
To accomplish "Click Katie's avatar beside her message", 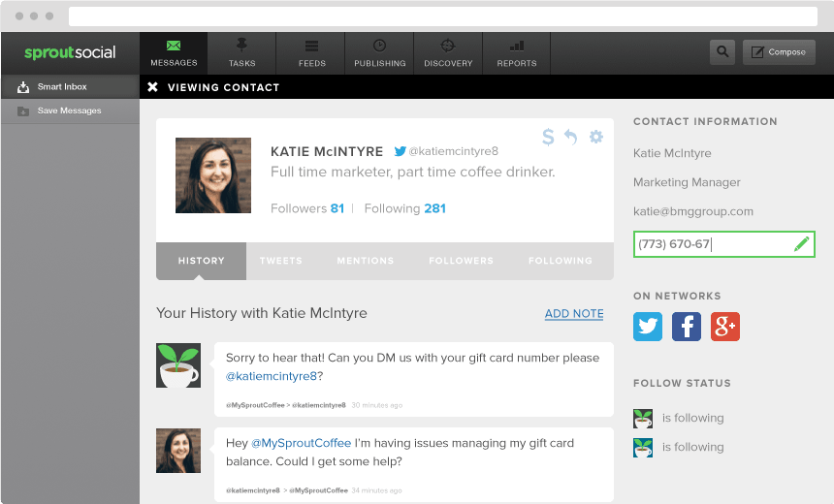I will (x=178, y=451).
